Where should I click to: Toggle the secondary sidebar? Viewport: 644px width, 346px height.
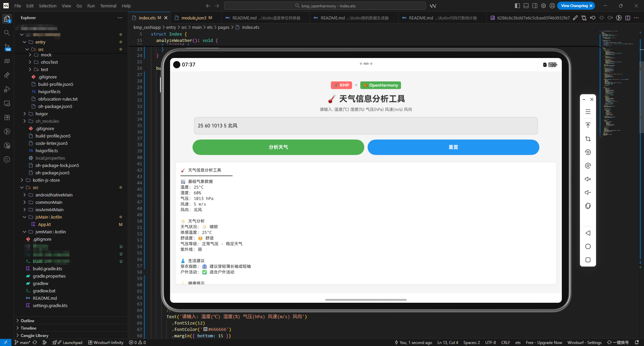[534, 6]
